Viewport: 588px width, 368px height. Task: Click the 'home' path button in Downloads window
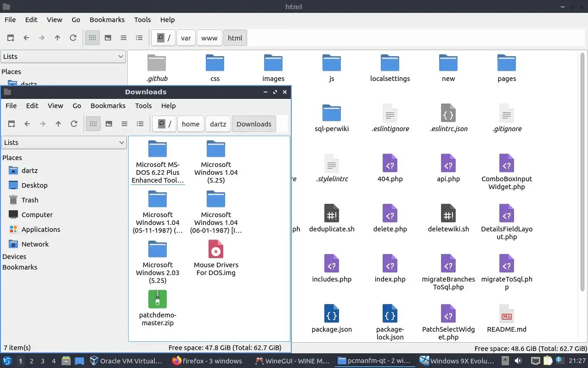click(x=191, y=124)
